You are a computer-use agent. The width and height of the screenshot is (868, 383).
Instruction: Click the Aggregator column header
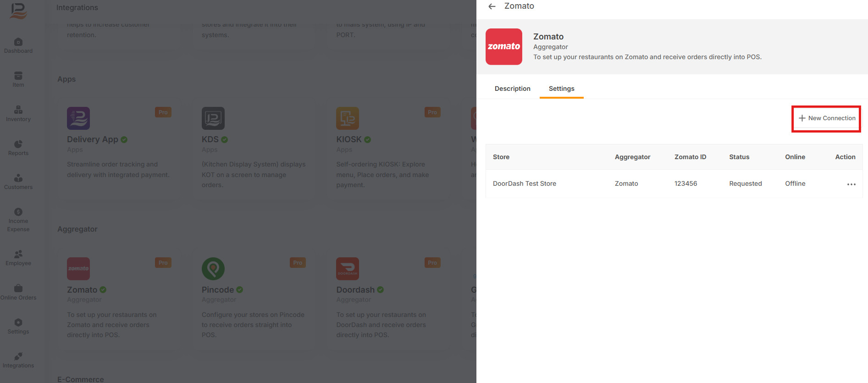(632, 157)
